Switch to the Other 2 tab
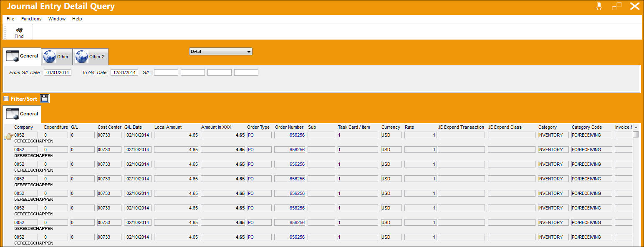Screen dimensions: 644x247 [91, 57]
